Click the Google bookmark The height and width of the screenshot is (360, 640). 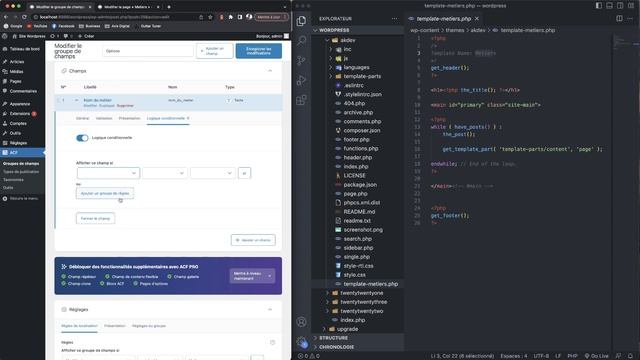13,26
